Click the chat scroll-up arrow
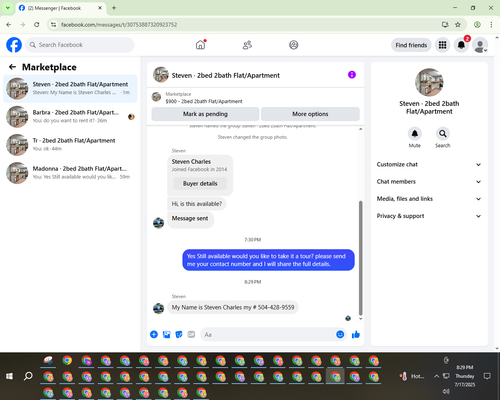Screen dimensions: 500x400 point(360,129)
